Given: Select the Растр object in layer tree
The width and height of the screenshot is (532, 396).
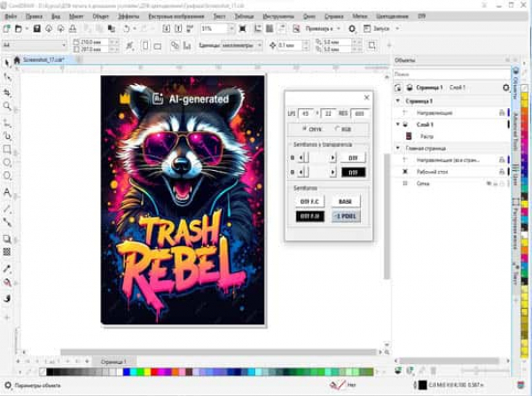Looking at the screenshot, I should click(426, 136).
